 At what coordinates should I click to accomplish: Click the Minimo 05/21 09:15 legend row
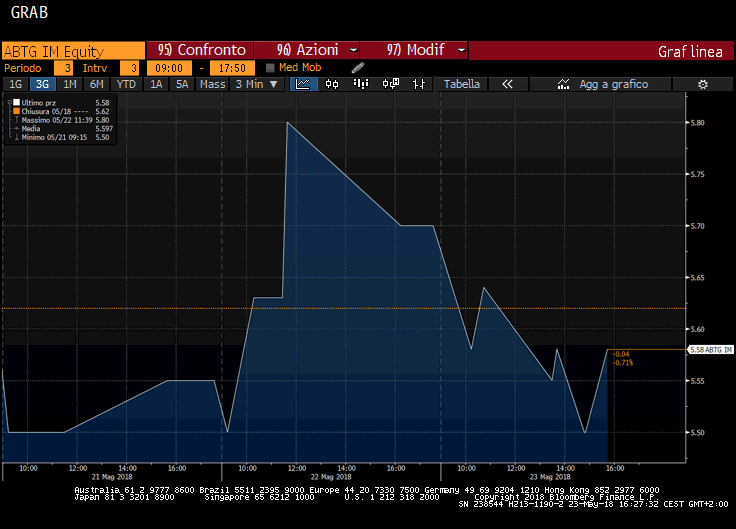62,138
